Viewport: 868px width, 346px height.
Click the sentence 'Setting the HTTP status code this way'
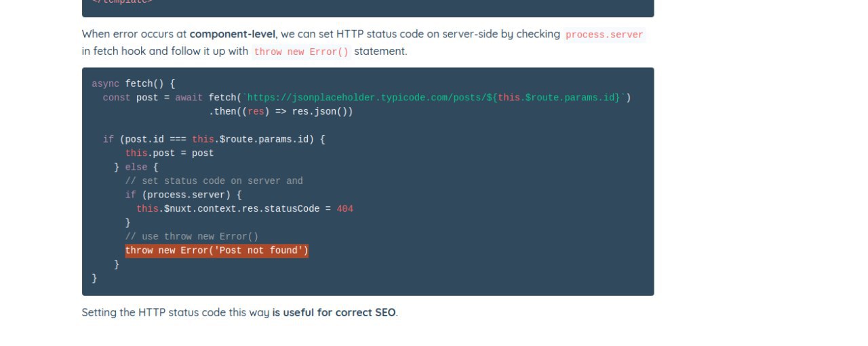[x=176, y=313]
